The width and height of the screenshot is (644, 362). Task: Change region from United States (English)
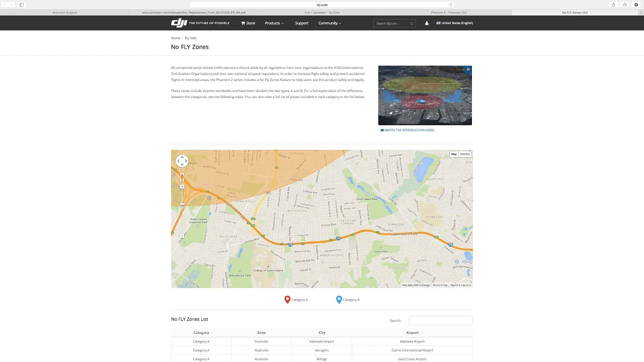[454, 23]
